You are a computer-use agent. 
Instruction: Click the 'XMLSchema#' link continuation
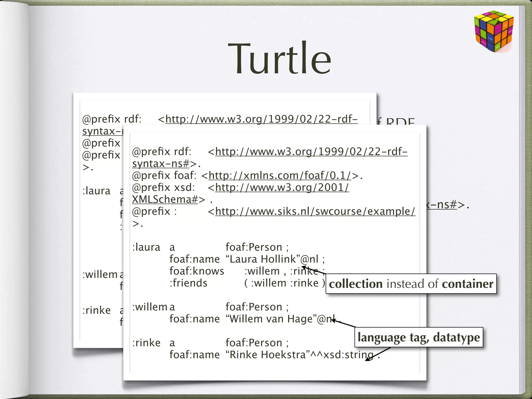165,199
